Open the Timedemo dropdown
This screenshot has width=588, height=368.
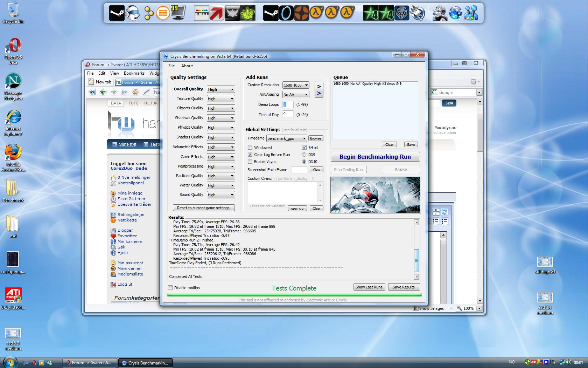coord(287,138)
